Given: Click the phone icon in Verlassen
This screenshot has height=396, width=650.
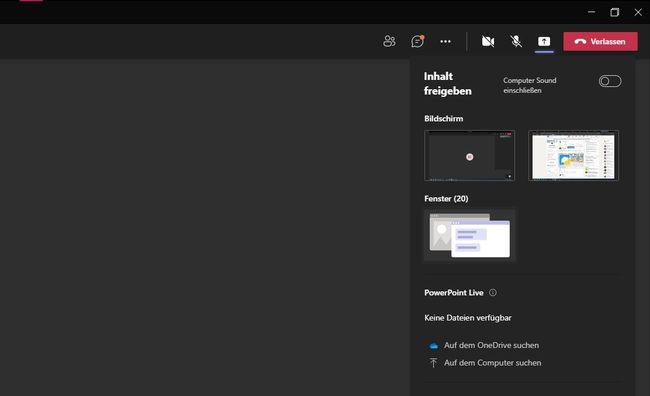Looking at the screenshot, I should click(580, 41).
